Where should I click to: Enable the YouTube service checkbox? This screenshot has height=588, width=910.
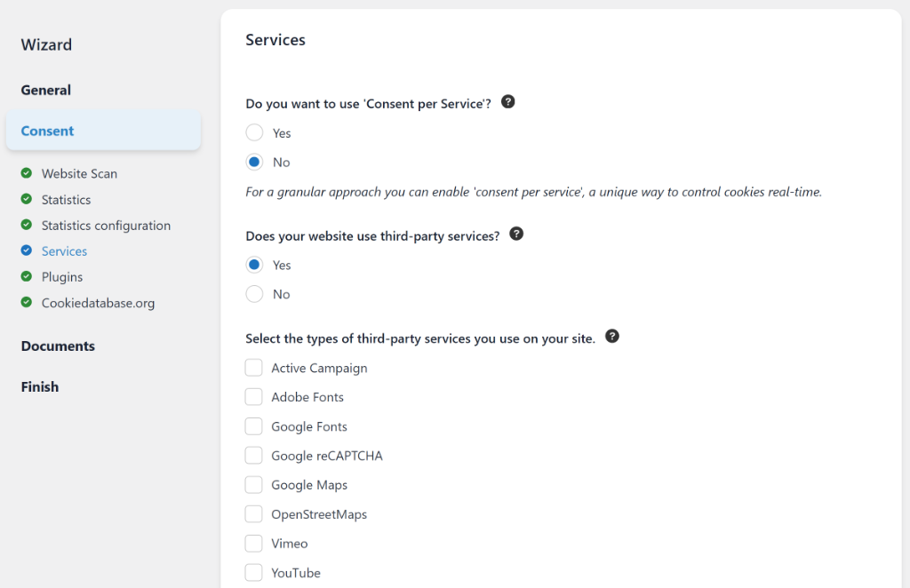pyautogui.click(x=253, y=572)
